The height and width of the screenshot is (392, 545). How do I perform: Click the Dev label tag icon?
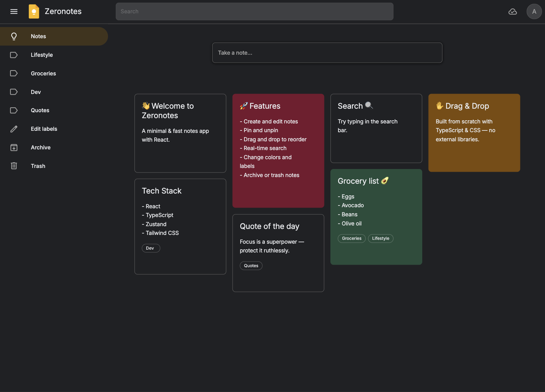coord(14,92)
